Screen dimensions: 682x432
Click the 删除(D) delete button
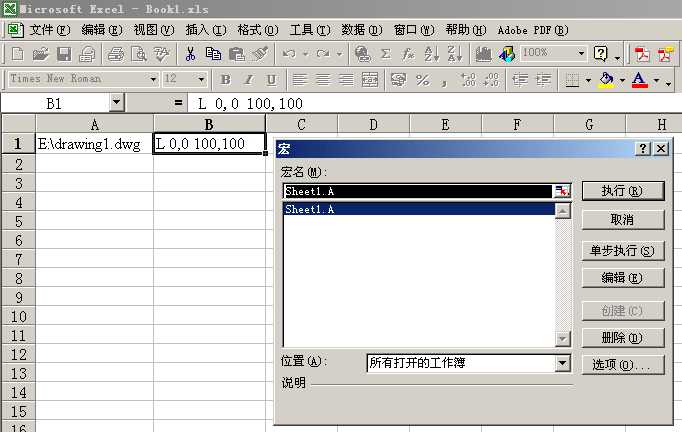tap(623, 338)
